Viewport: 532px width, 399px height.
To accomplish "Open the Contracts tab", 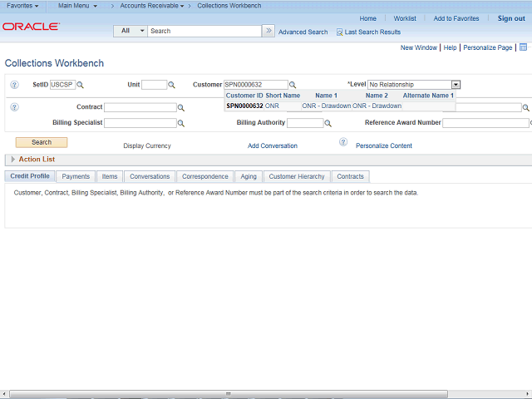I will (350, 176).
